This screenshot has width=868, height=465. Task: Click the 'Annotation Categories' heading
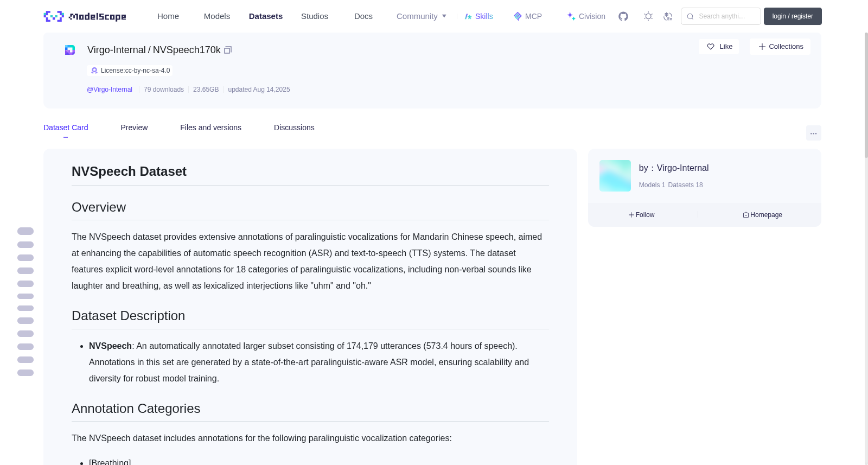136,409
